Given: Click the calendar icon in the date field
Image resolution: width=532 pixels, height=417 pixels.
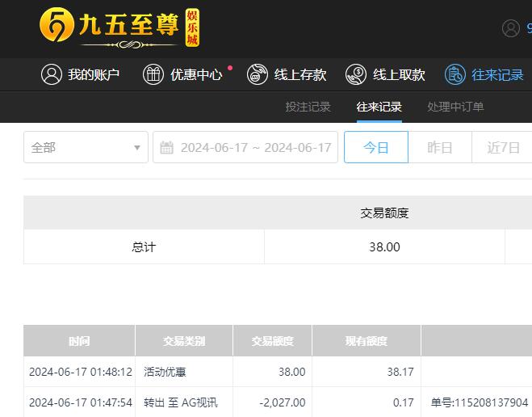Looking at the screenshot, I should coord(166,148).
